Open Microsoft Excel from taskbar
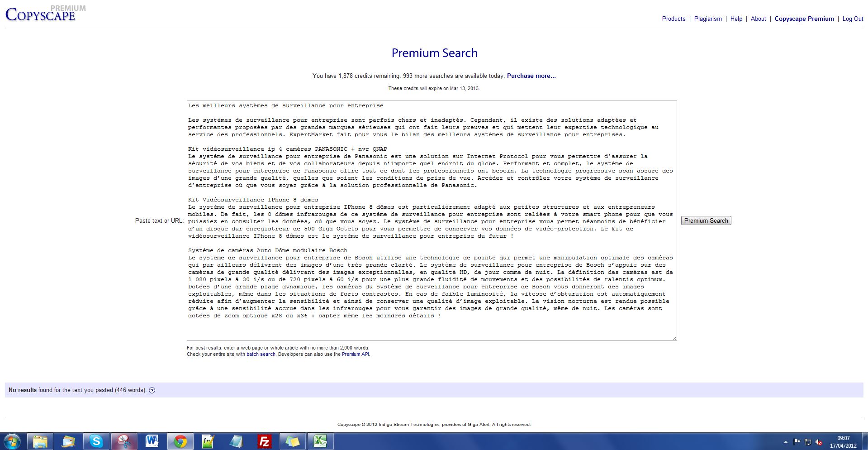This screenshot has height=450, width=868. (x=320, y=441)
